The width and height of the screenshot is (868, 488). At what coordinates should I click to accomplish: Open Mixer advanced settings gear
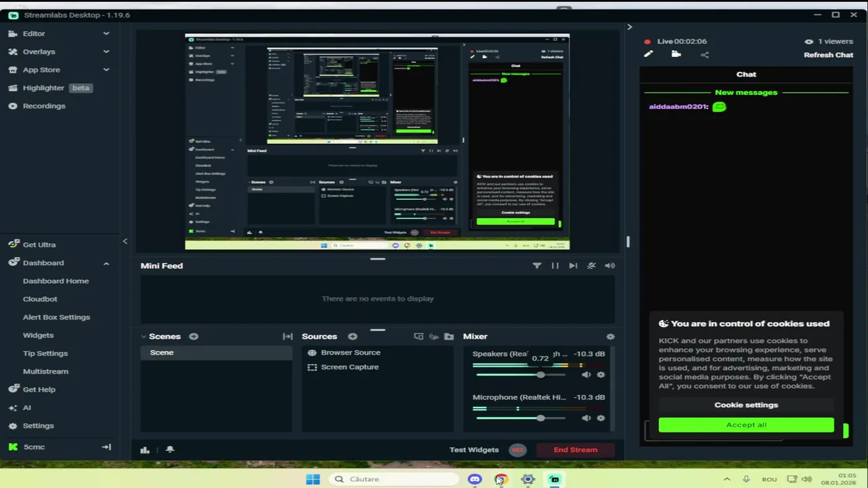pos(610,336)
